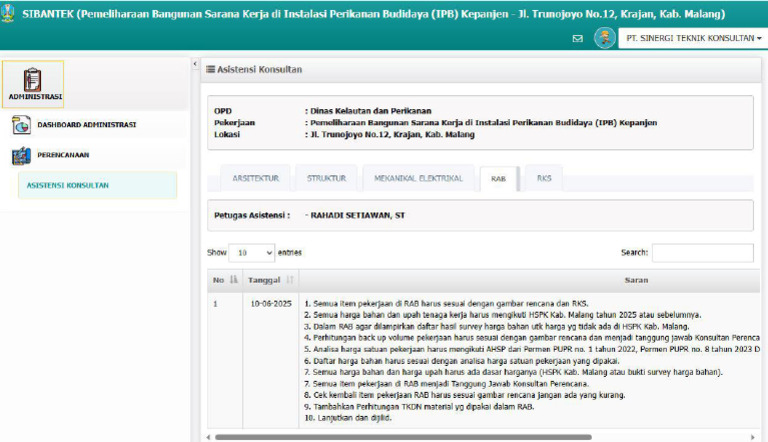
Task: Click the horizontal table scrollbar thumb
Action: tap(403, 437)
